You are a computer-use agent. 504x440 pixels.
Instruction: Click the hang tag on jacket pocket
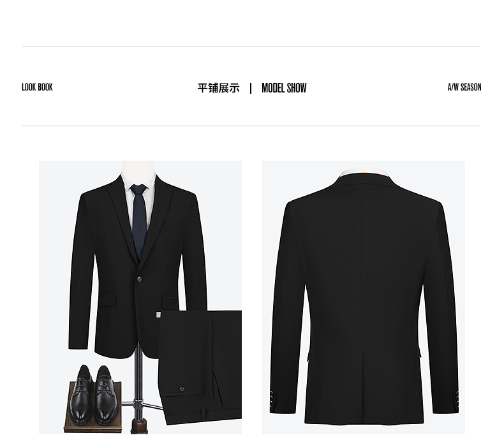pos(158,315)
